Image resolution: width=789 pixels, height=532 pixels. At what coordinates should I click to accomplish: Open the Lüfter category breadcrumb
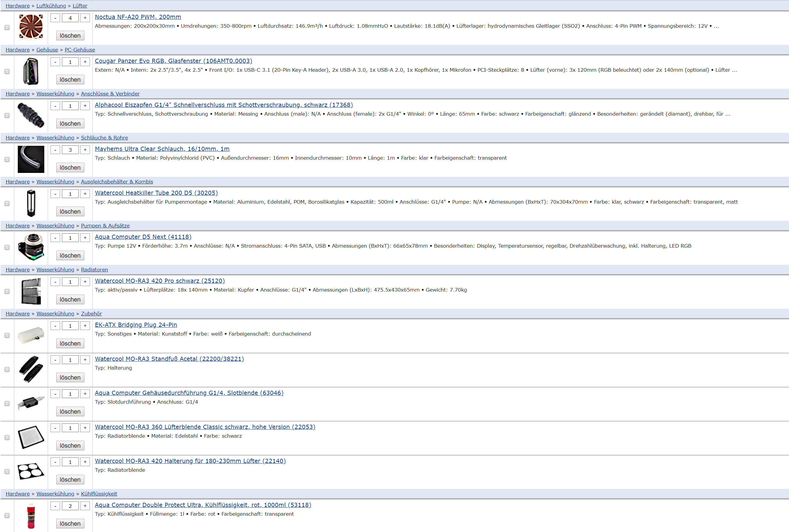click(x=80, y=6)
